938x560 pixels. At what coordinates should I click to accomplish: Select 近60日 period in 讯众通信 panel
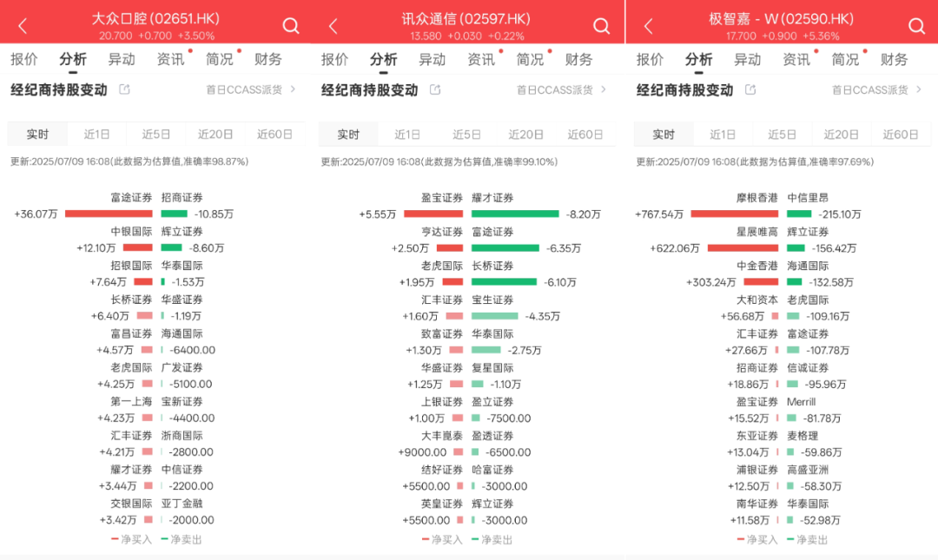(x=585, y=134)
